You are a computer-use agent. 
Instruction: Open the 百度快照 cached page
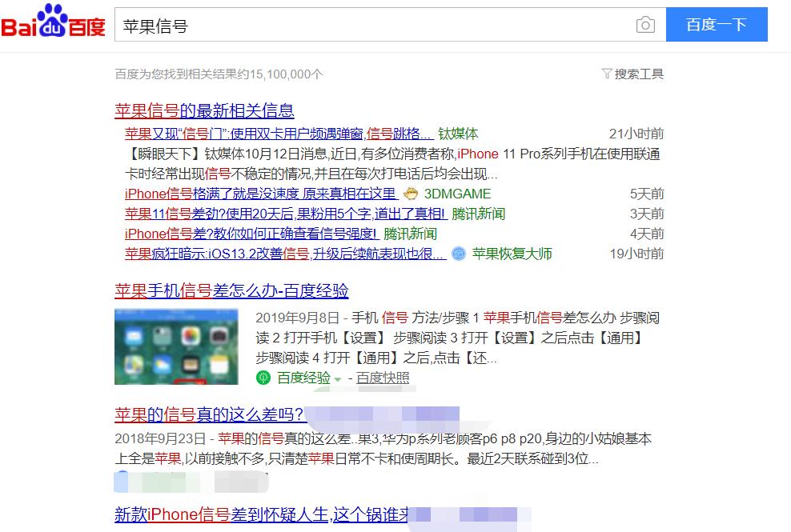tap(383, 377)
